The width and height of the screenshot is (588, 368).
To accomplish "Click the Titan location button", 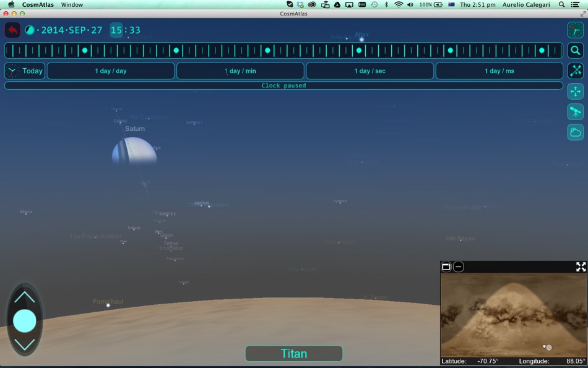I will click(x=293, y=353).
